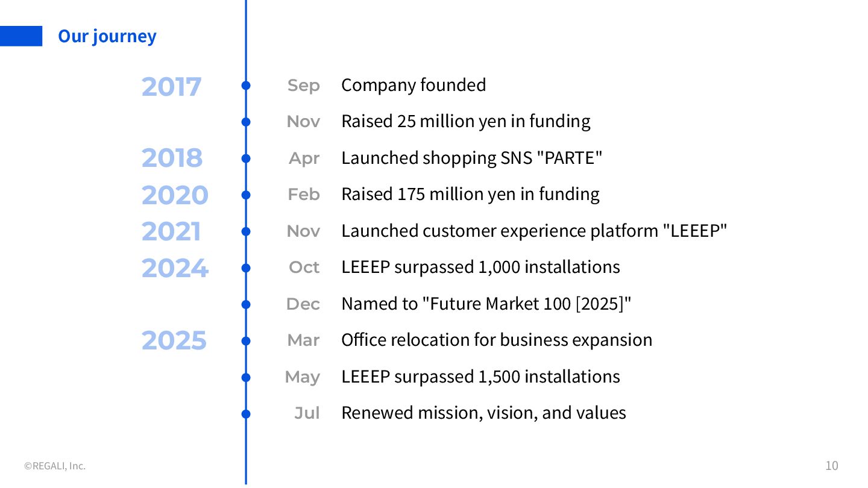Click the Dec 2024 timeline dot
This screenshot has height=488, width=868.
(x=246, y=304)
